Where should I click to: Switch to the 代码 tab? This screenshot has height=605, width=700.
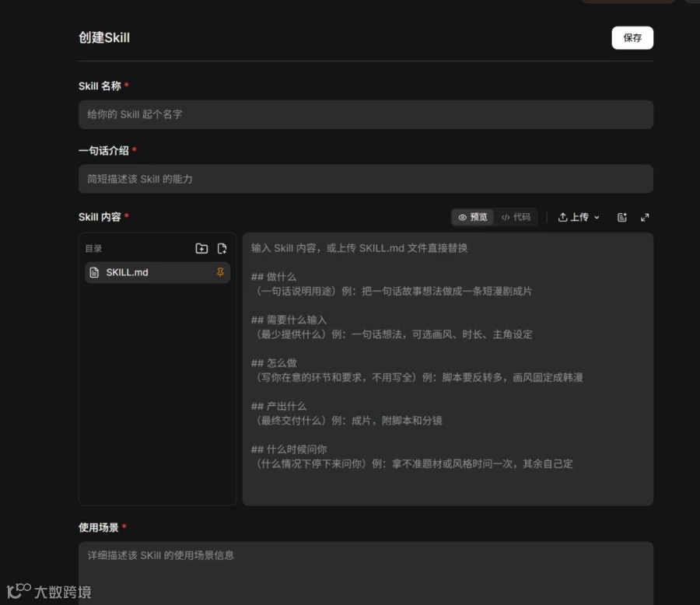pos(516,218)
